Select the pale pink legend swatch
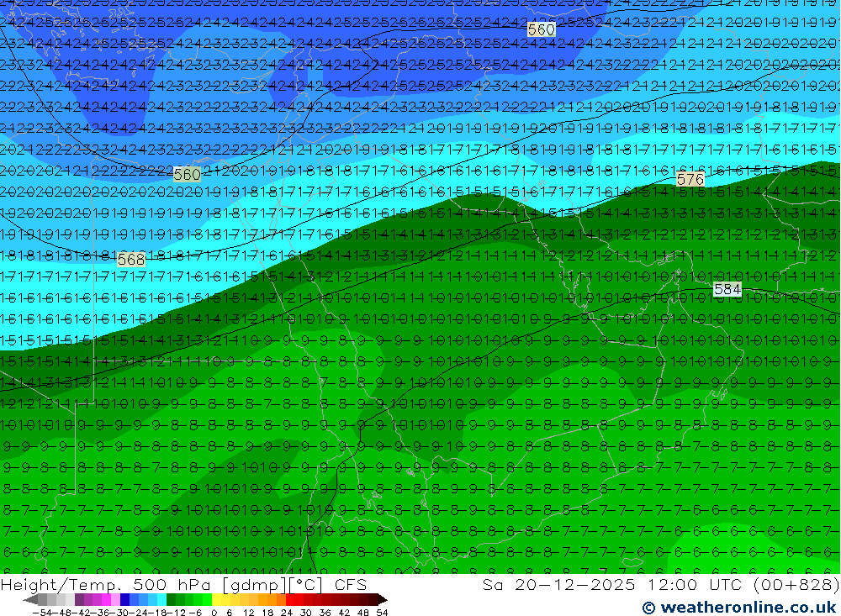Screen dimensions: 841x616 point(115,599)
